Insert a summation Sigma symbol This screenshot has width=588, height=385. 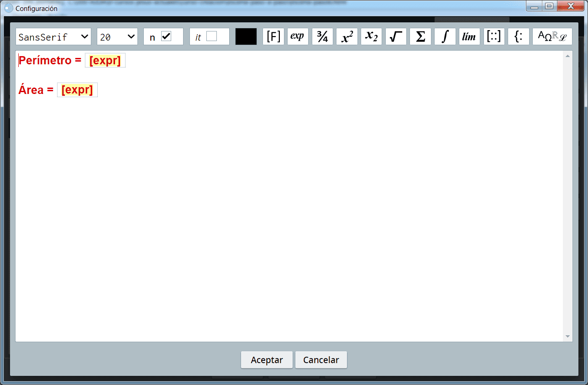(420, 37)
